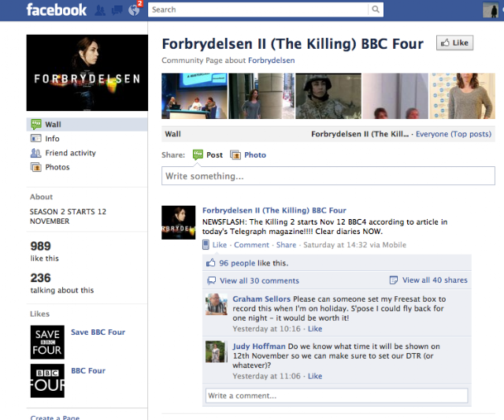This screenshot has height=420, width=504.
Task: Open Everyone (Top posts) filter
Action: [x=454, y=134]
